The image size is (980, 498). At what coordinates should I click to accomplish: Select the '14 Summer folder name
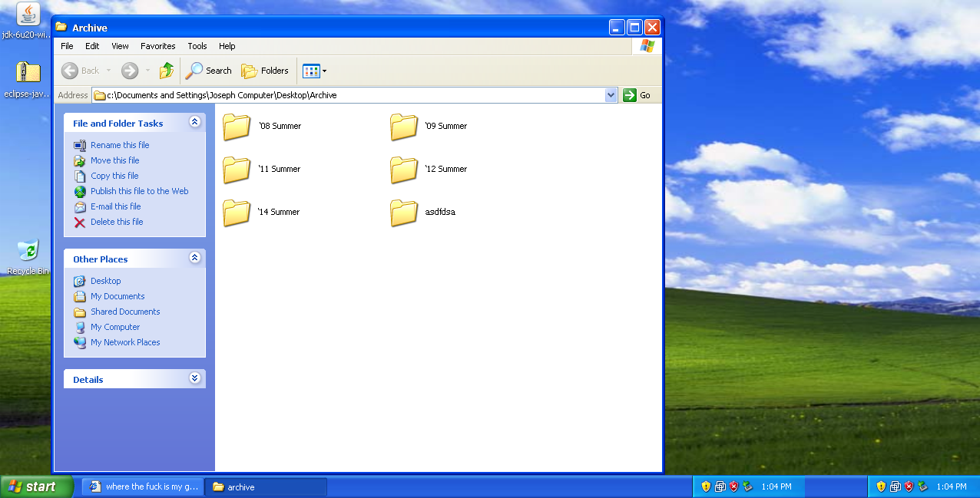tap(279, 212)
